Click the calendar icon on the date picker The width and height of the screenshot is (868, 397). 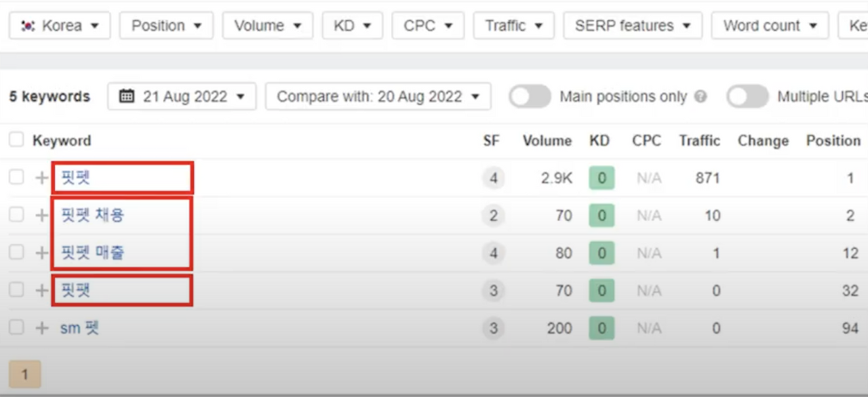[127, 96]
